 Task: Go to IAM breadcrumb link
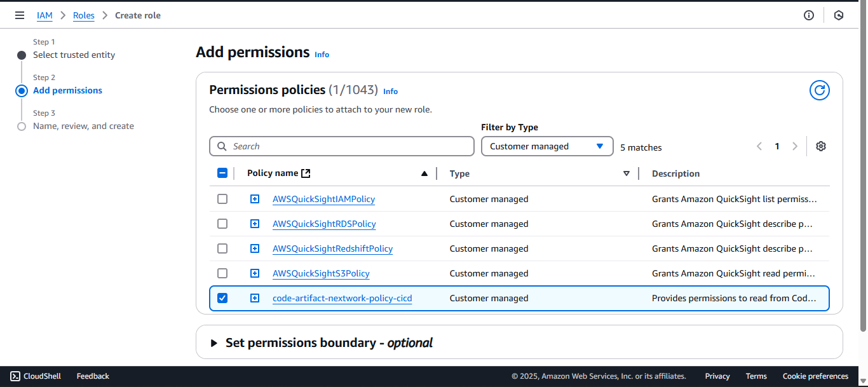tap(44, 15)
